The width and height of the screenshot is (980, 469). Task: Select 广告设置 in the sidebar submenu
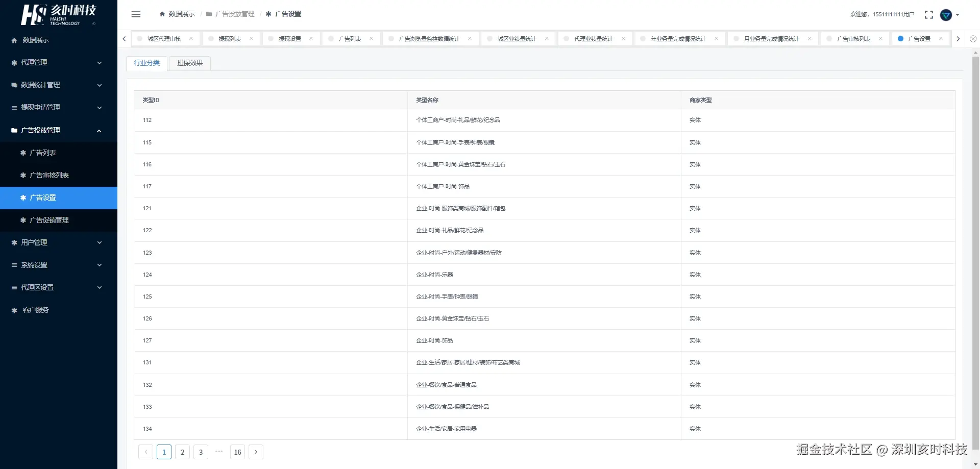[59, 198]
